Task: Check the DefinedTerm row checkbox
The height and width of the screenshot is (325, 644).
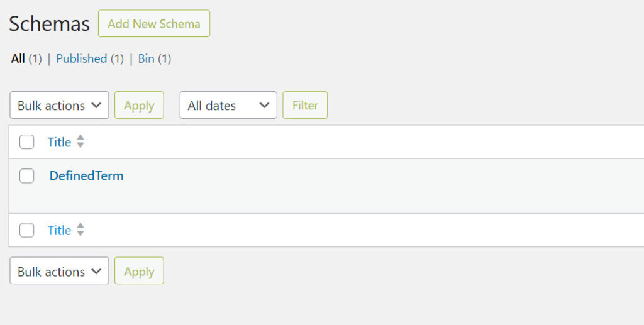Action: pos(26,176)
